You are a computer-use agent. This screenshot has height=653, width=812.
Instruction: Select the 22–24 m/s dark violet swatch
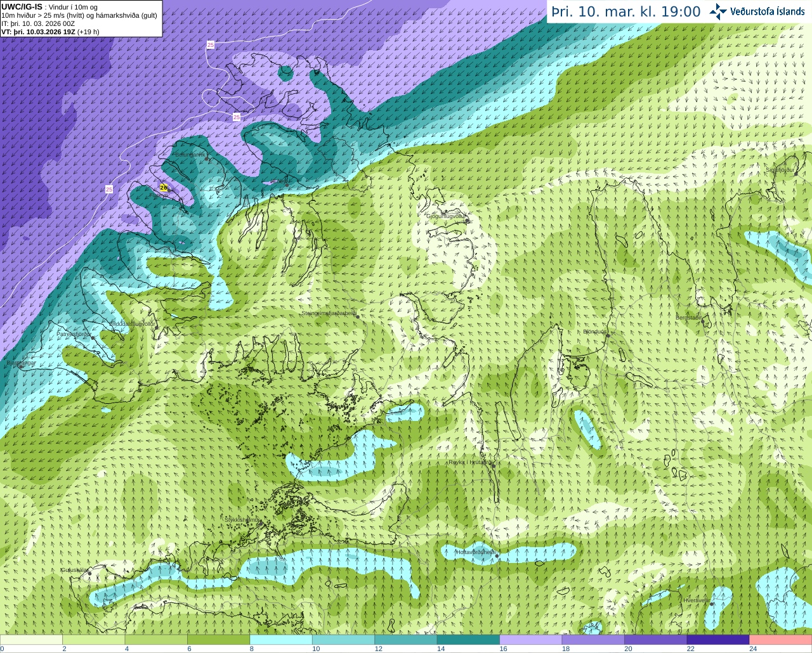[x=718, y=640]
